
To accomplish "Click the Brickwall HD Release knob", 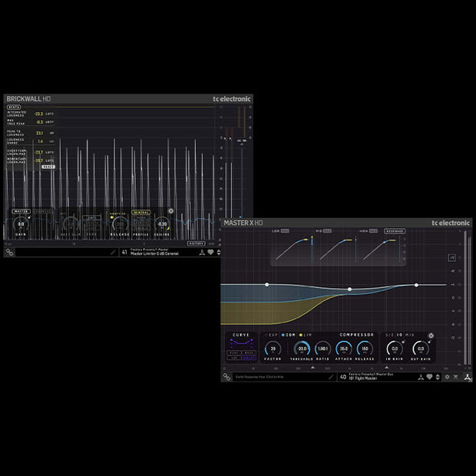I will point(120,224).
